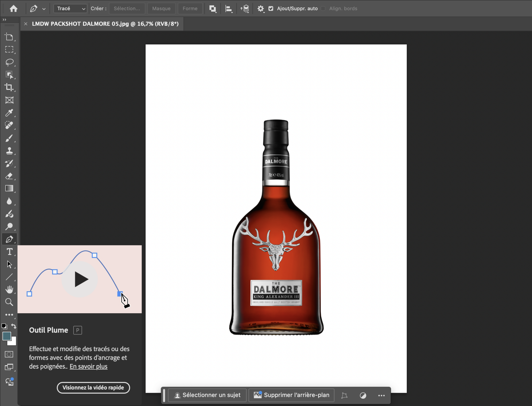Pick the Blur tool droplet icon
Viewport: 532px width, 406px height.
9,201
